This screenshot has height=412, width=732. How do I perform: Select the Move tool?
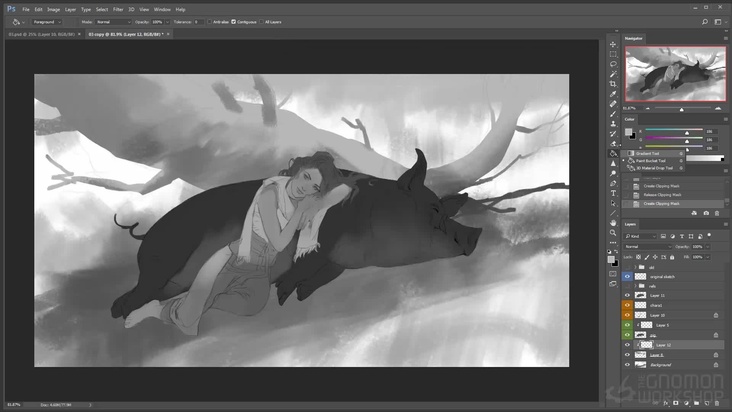613,44
